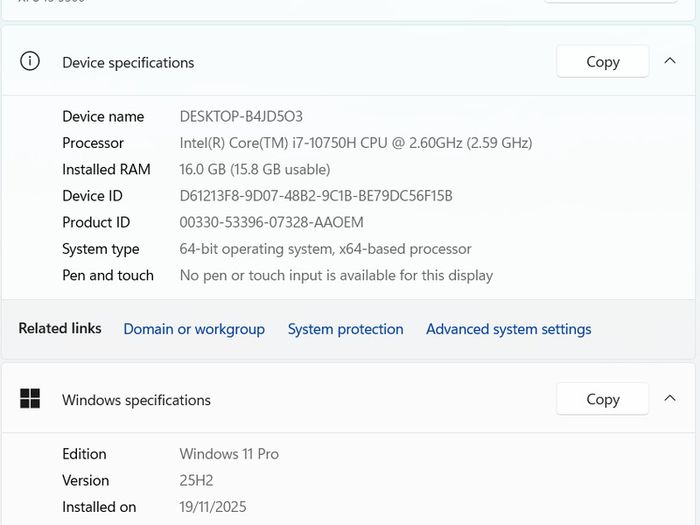Select the Device specifications heading
This screenshot has height=525, width=700.
(128, 63)
